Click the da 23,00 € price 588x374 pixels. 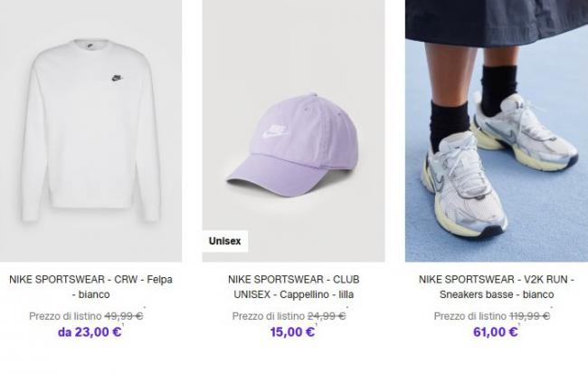coord(90,332)
